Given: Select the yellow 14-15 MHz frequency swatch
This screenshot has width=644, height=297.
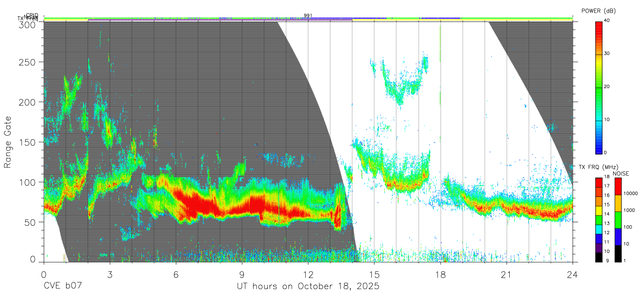Looking at the screenshot, I should click(598, 211).
